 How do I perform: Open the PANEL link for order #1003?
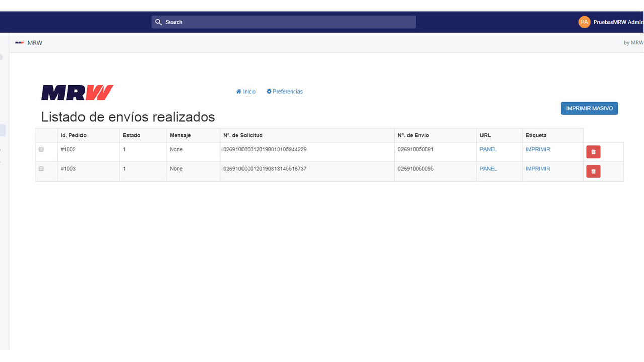488,169
